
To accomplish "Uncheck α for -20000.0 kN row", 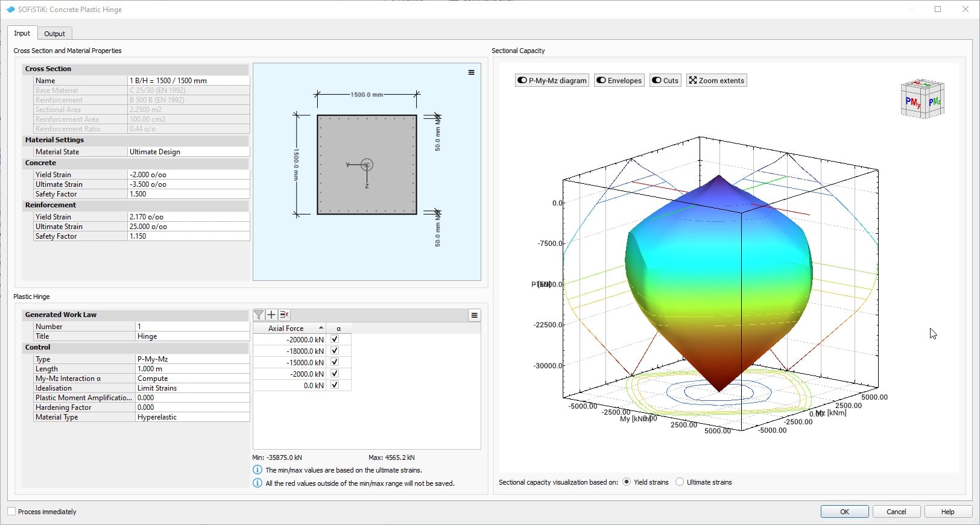I will [x=335, y=339].
